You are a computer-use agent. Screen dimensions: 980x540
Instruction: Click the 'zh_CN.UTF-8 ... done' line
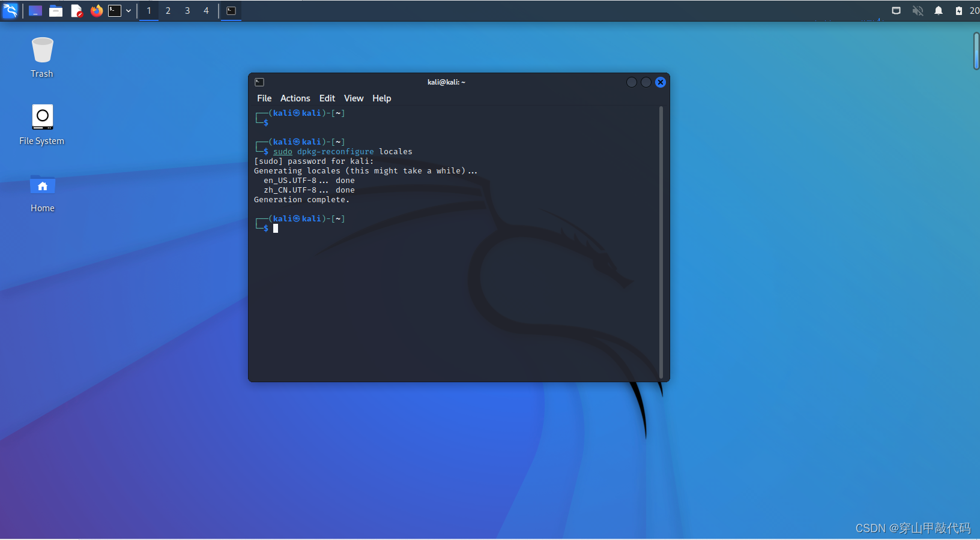pyautogui.click(x=309, y=190)
